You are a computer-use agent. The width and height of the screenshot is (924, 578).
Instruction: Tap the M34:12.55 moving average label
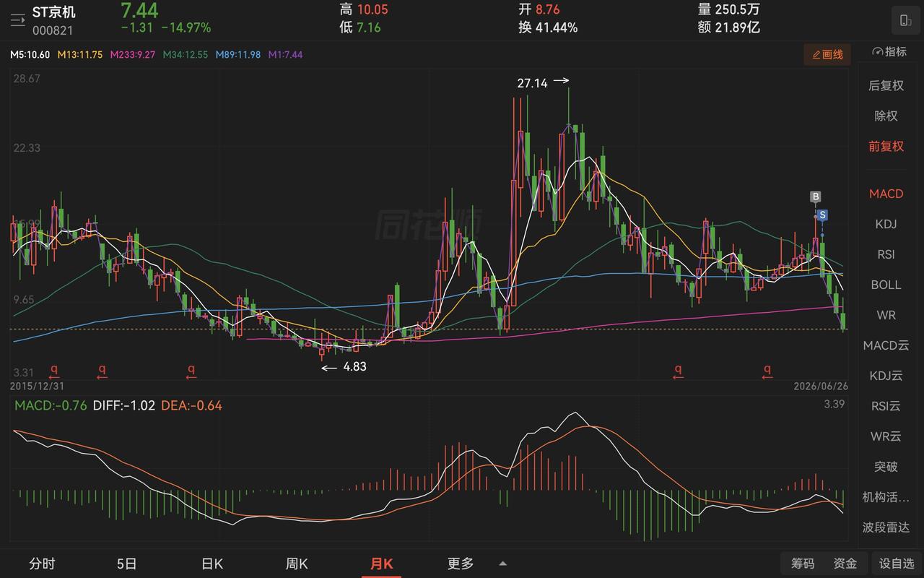pyautogui.click(x=186, y=55)
